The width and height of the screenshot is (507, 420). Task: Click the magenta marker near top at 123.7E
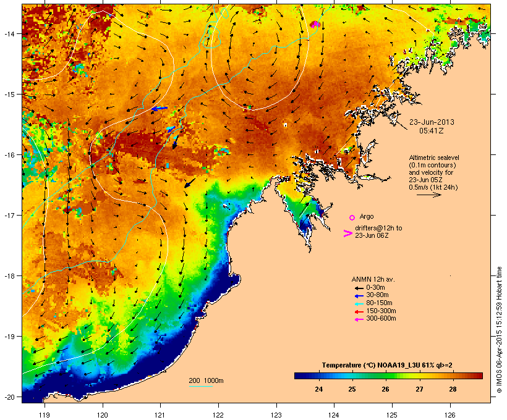[315, 24]
